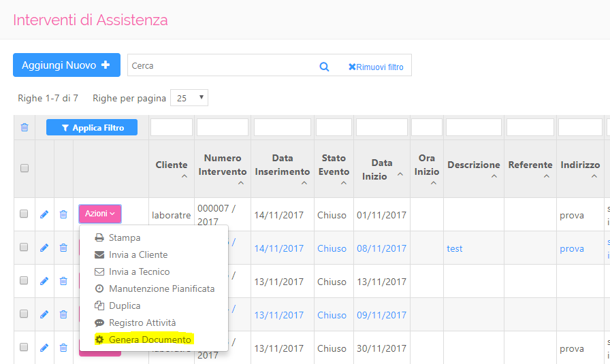Select Duplica from the menu

[117, 305]
